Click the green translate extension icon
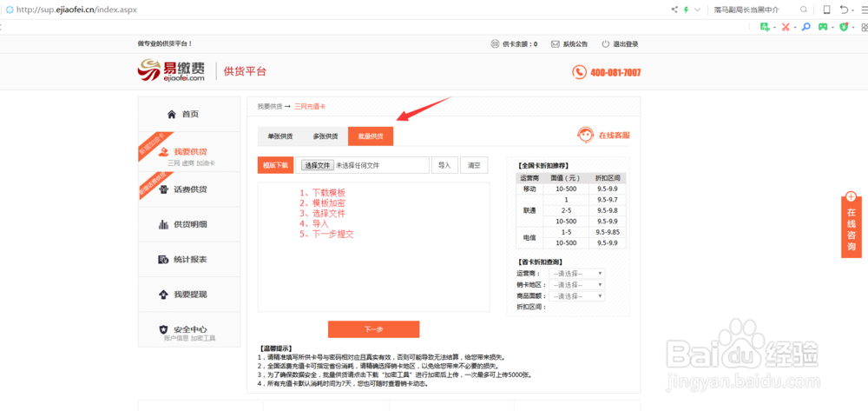The height and width of the screenshot is (411, 868). (x=765, y=27)
